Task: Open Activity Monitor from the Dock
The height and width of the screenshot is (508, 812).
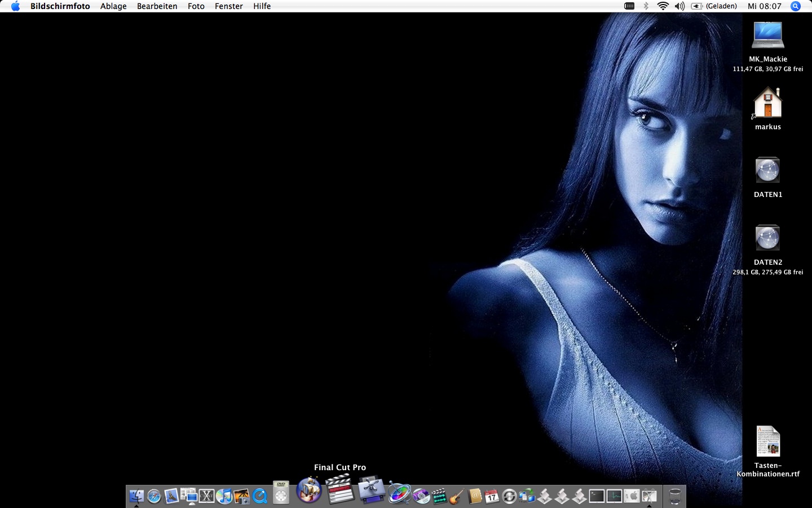Action: [614, 496]
